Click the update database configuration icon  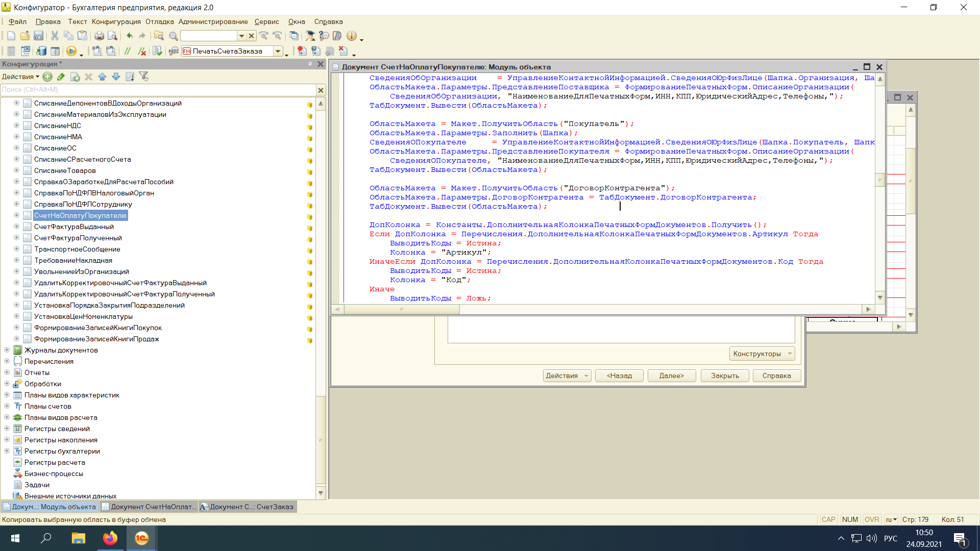point(41,51)
